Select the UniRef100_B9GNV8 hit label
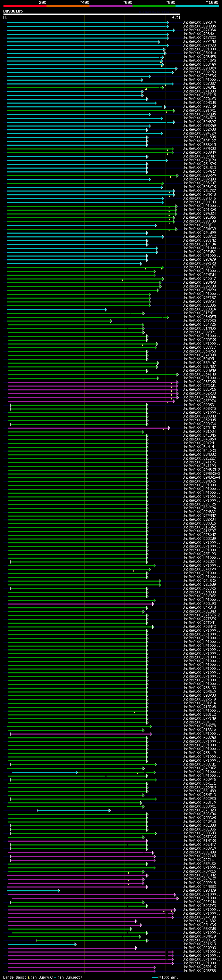This screenshot has width=222, height=980. pos(199,282)
